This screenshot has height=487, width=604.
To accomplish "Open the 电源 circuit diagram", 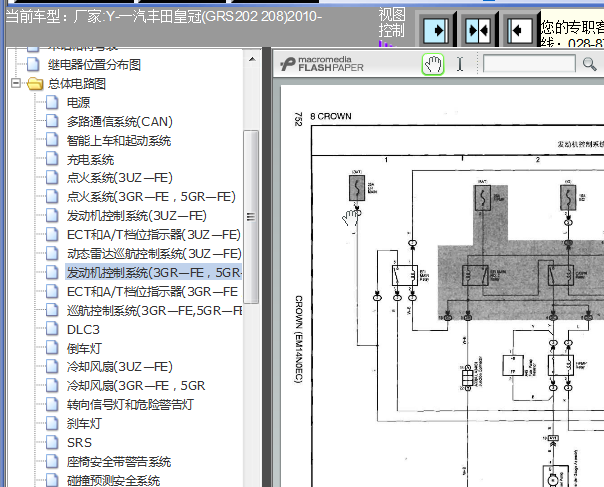I will click(79, 102).
